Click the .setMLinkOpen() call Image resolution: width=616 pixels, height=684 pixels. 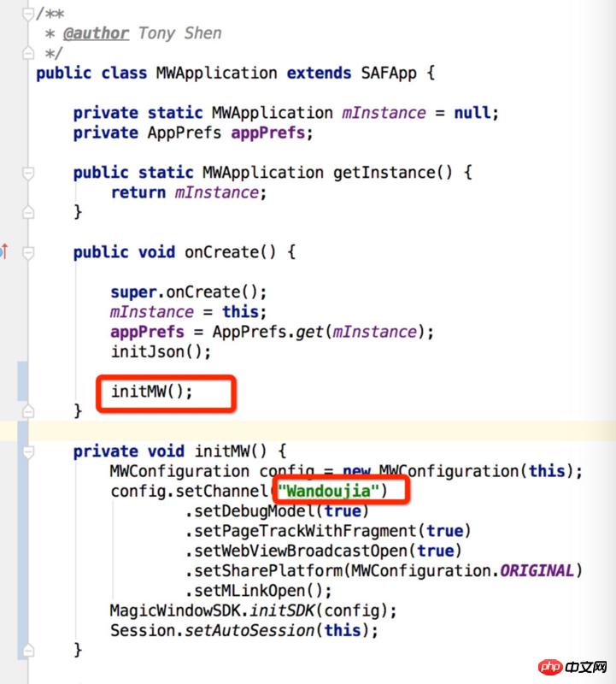(258, 591)
